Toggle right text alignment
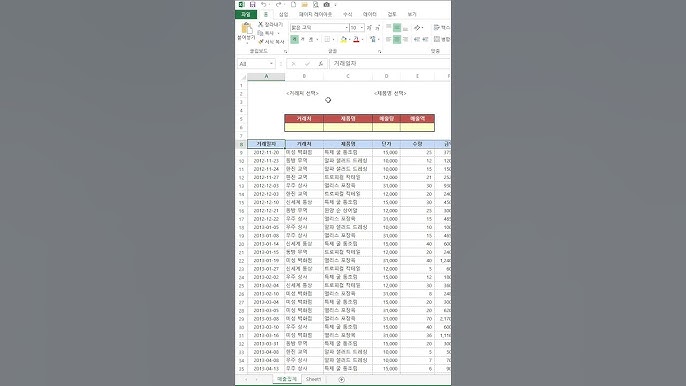Image resolution: width=686 pixels, height=386 pixels. click(405, 39)
